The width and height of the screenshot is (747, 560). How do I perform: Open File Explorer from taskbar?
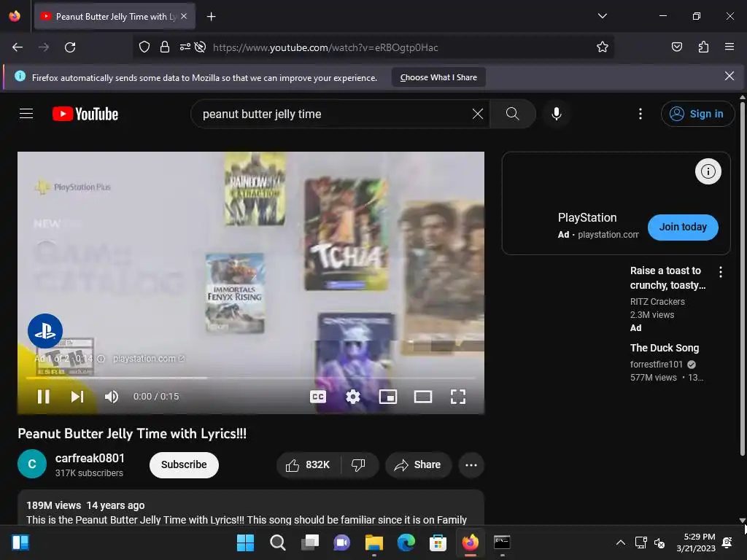tap(374, 542)
